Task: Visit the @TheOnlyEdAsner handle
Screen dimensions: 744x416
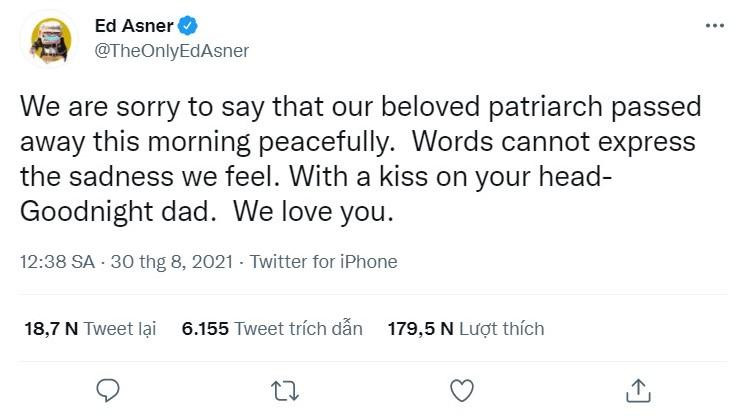Action: pyautogui.click(x=170, y=50)
